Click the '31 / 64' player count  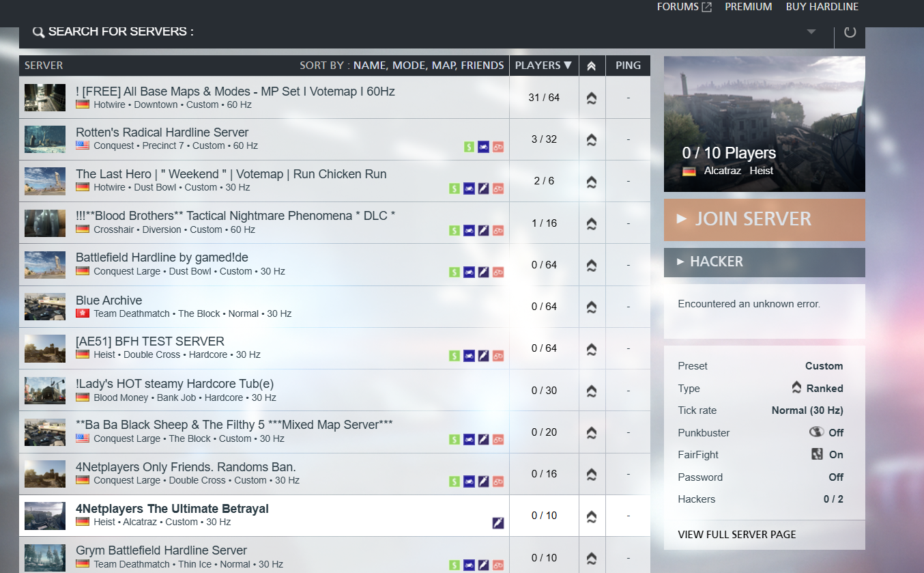[x=544, y=98]
